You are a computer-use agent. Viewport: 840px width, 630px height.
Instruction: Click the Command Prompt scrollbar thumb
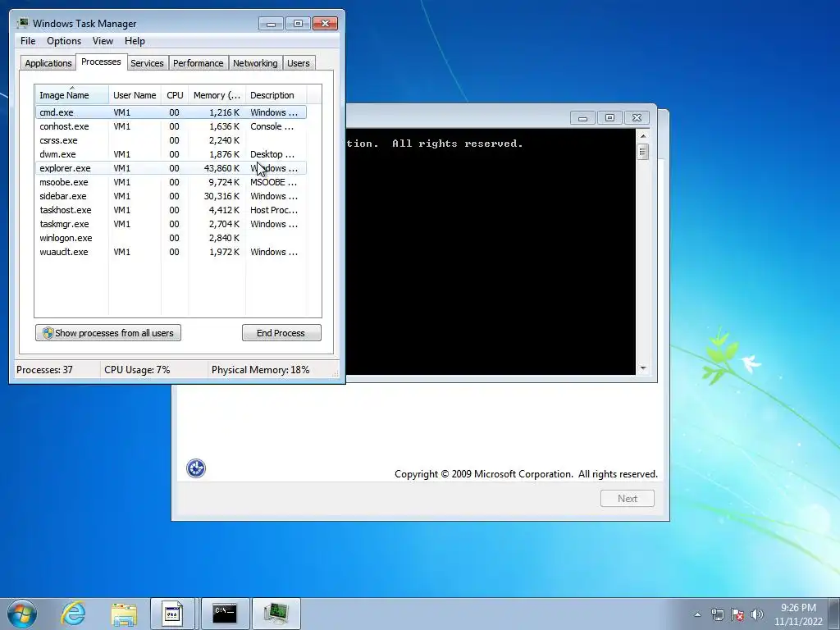(643, 152)
